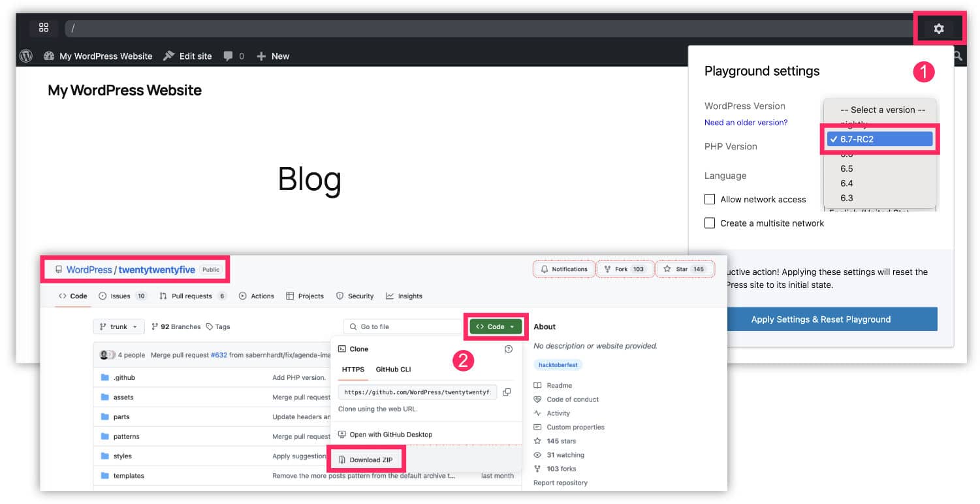Fork the twentytwentyfive repository

[x=625, y=269]
